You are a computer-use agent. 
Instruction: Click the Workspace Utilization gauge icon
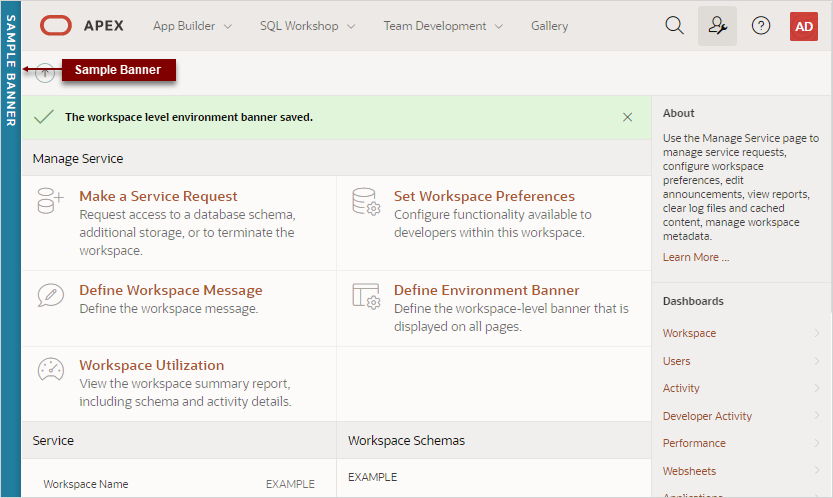(x=50, y=369)
